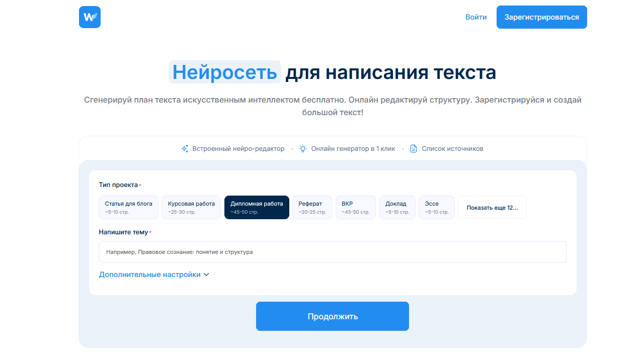Click the sparkle neuro-editor icon
The width and height of the screenshot is (644, 362).
click(x=185, y=149)
